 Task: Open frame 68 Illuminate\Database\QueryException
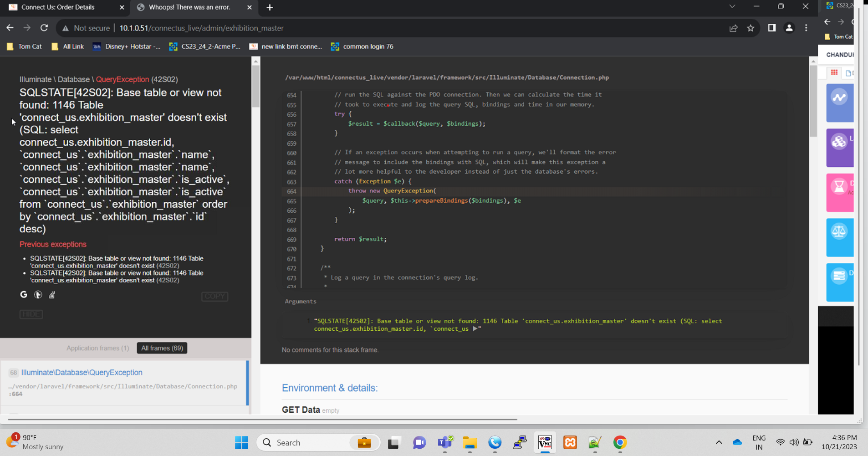[x=124, y=383]
